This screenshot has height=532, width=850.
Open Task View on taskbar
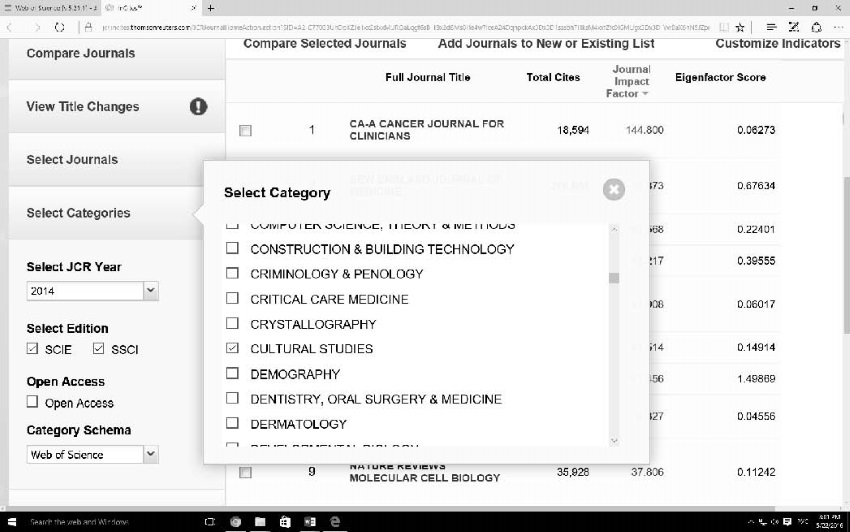[x=210, y=522]
